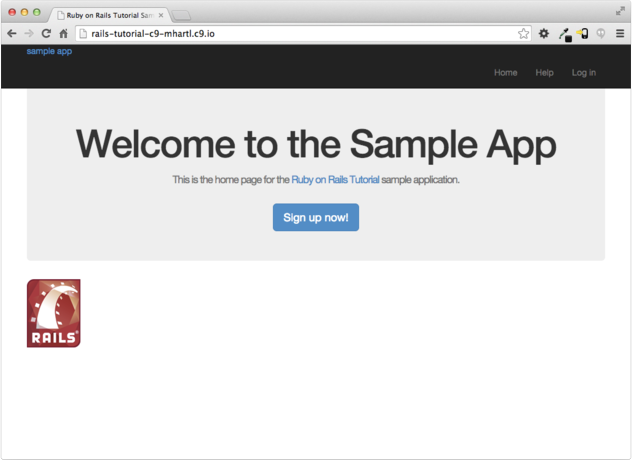Click the Rails logo image
This screenshot has width=632, height=460.
(53, 313)
